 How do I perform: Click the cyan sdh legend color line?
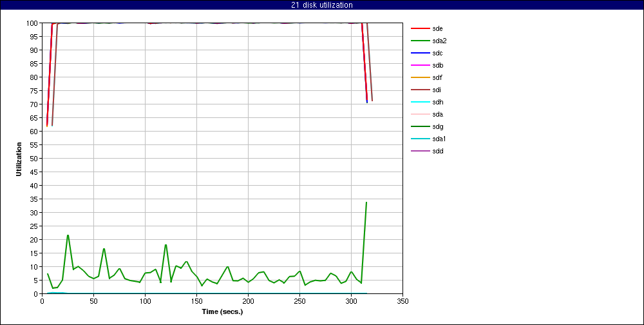tap(420, 102)
